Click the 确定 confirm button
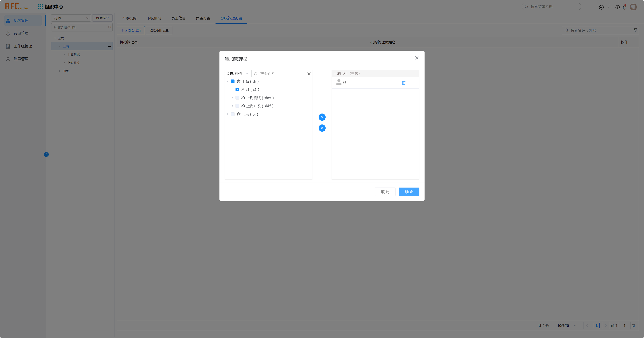Viewport: 644px width, 338px height. coord(409,192)
